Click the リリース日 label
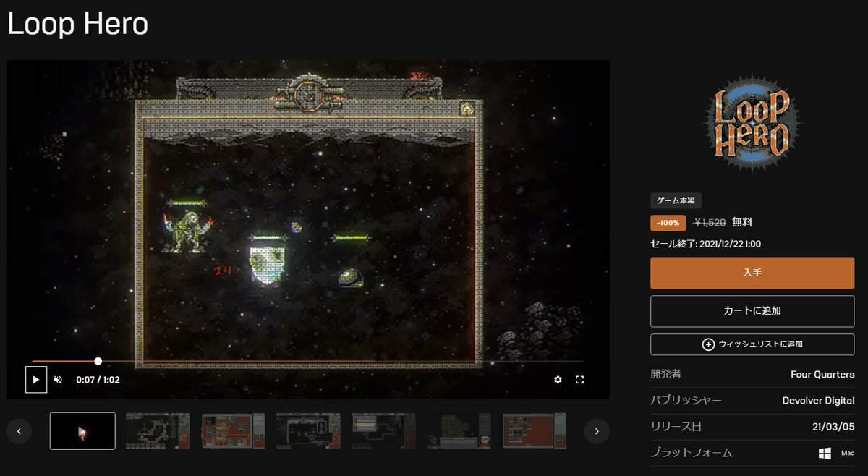 point(676,427)
